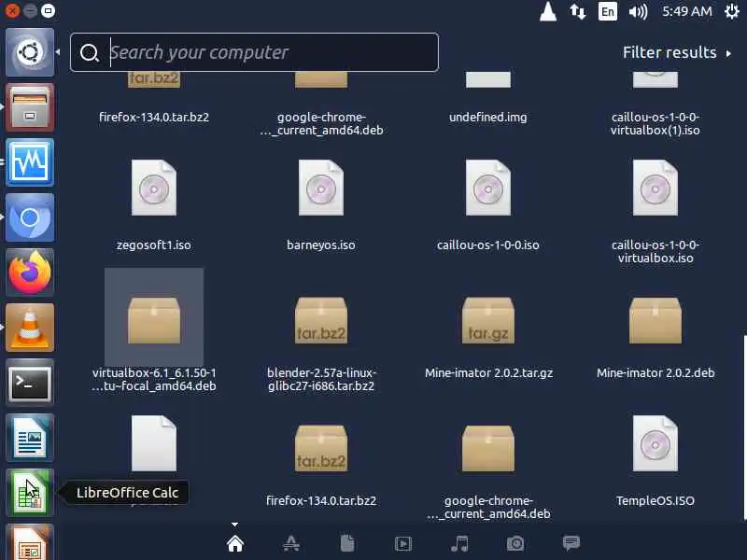Image resolution: width=747 pixels, height=560 pixels.
Task: Click top-row firefox-134.0.tar.bz2 label
Action: pos(154,118)
